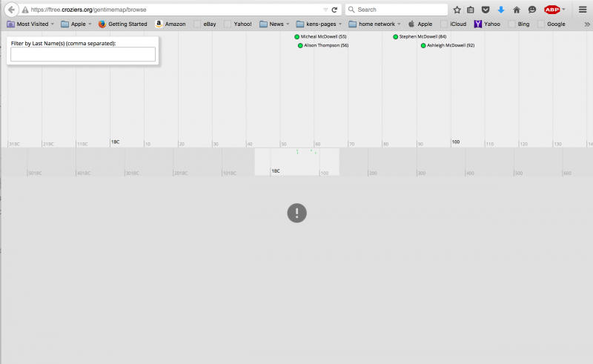Screen dimensions: 593x364
Task: Expand the Adblock Plus dropdown arrow
Action: tap(563, 10)
